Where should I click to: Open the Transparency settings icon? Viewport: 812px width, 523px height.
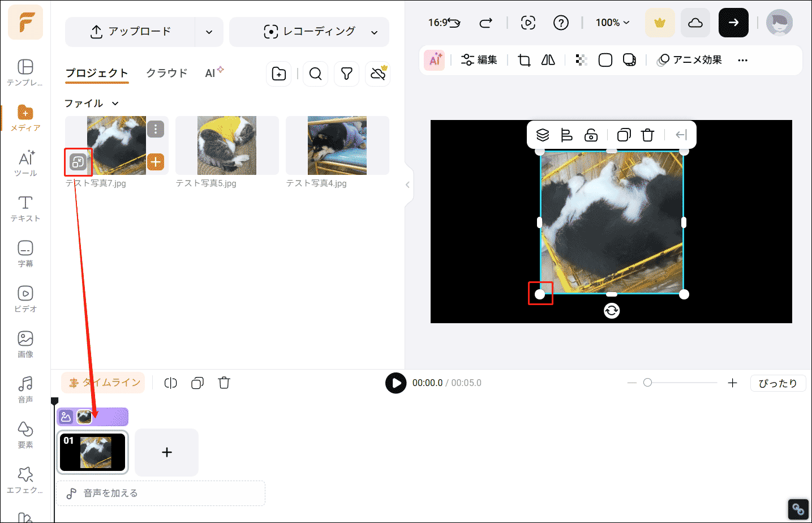581,60
